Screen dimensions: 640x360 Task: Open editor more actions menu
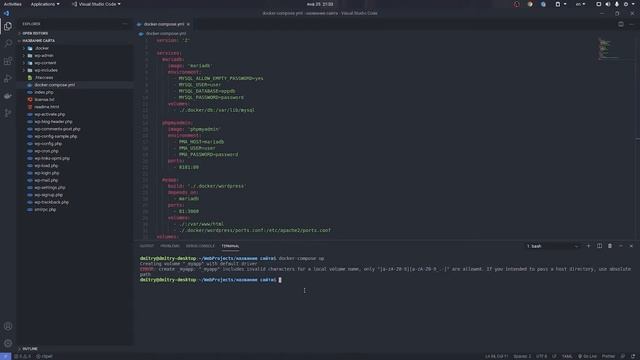pyautogui.click(x=631, y=24)
